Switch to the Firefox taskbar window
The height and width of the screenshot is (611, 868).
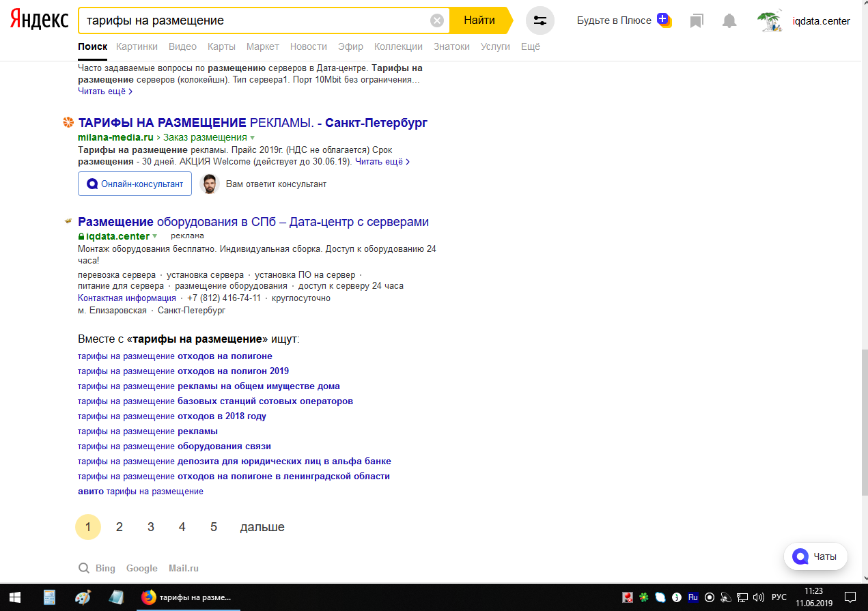click(x=188, y=597)
